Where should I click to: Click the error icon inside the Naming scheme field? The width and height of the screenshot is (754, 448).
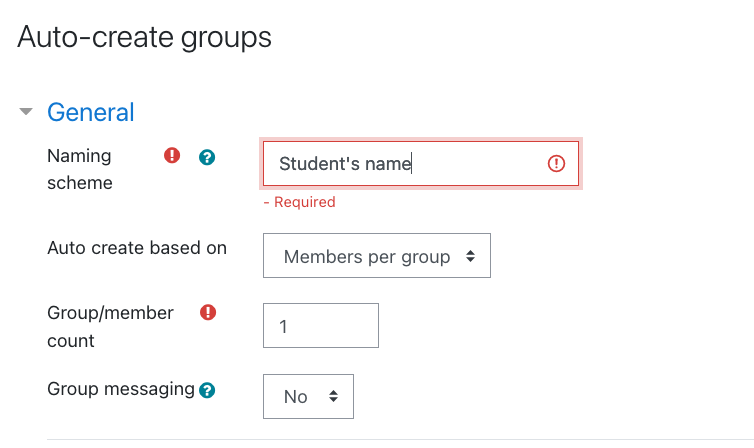coord(556,163)
